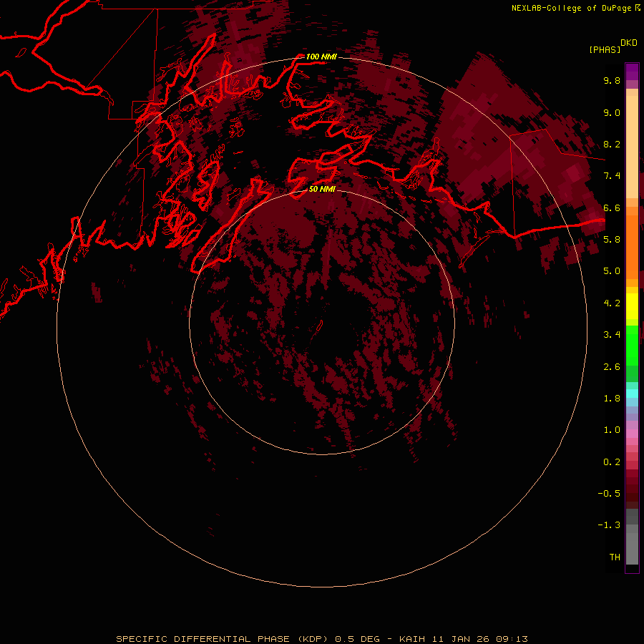Image resolution: width=644 pixels, height=644 pixels.
Task: Click the yellow swatch on the color bar
Action: 632,306
